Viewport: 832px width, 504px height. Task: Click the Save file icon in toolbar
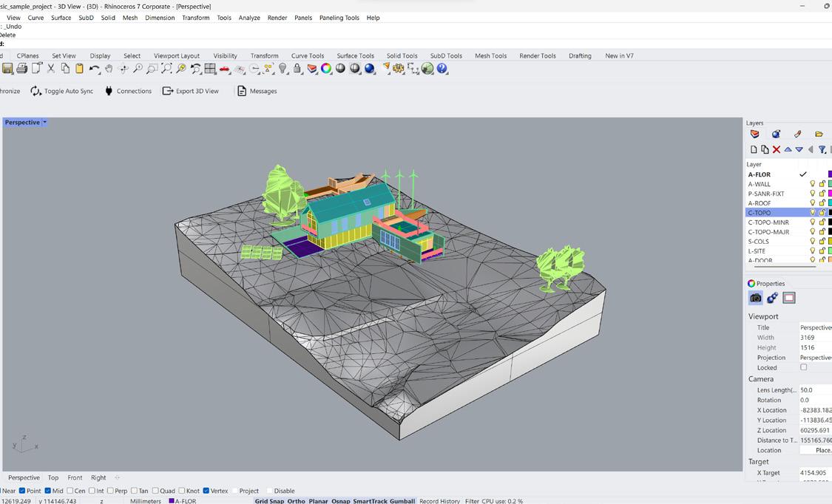[7, 69]
